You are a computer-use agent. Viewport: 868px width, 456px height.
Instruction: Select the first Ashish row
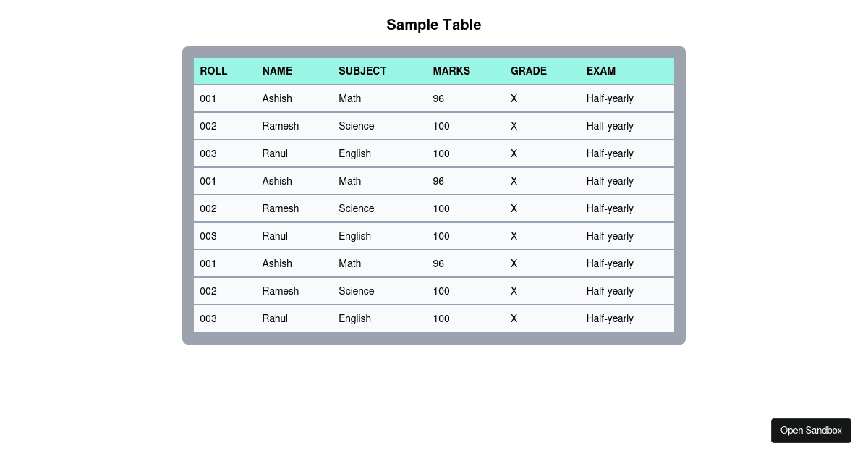[277, 98]
